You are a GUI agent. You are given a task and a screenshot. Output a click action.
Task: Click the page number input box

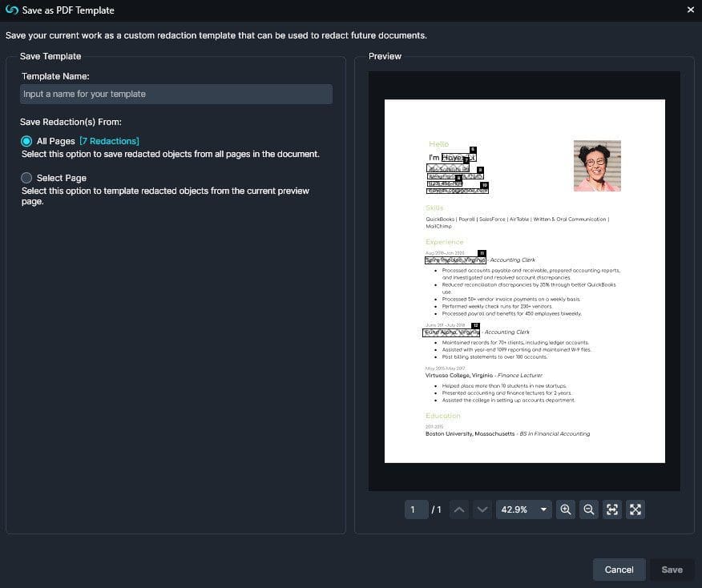tap(416, 509)
